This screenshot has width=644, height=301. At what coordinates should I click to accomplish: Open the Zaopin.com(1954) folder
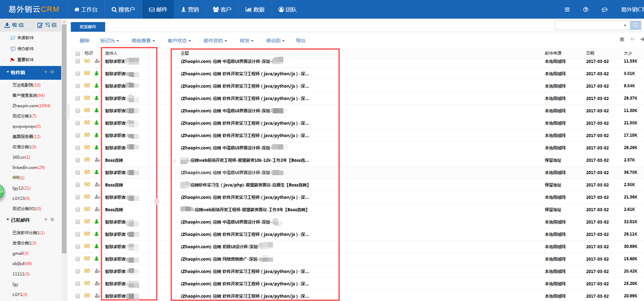click(x=31, y=105)
